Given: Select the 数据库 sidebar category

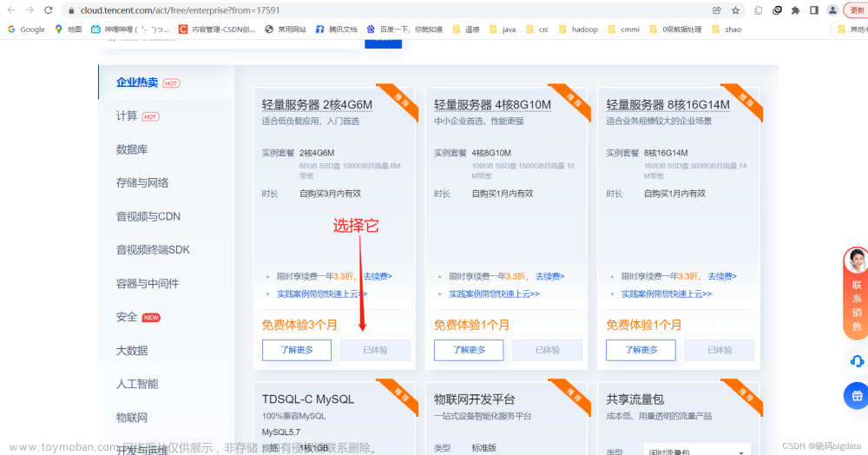Looking at the screenshot, I should 166,149.
